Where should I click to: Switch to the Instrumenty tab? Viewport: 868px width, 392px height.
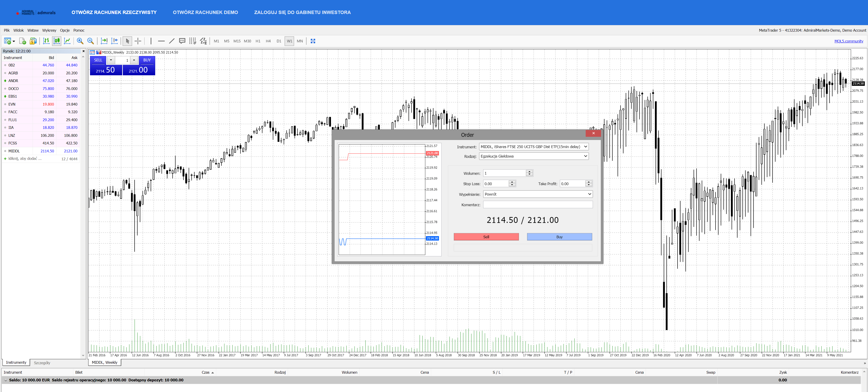tap(16, 363)
